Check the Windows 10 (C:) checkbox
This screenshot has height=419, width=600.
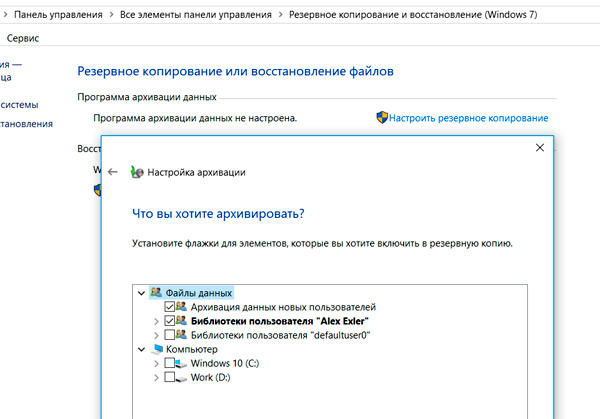pyautogui.click(x=169, y=363)
